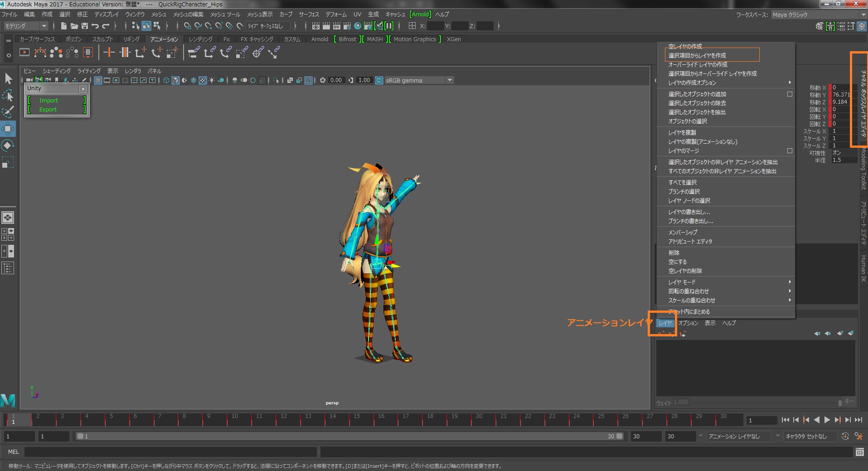This screenshot has height=471, width=868.
Task: Click move layer up icon in layer editor
Action: pos(817,333)
